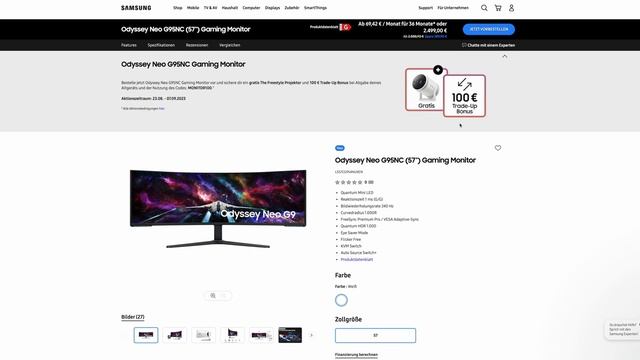Open the Haushalt menu
640x360 pixels.
pos(230,8)
